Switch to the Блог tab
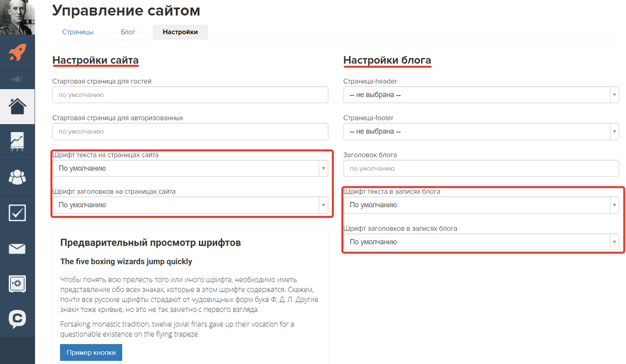The image size is (626, 364). [128, 32]
